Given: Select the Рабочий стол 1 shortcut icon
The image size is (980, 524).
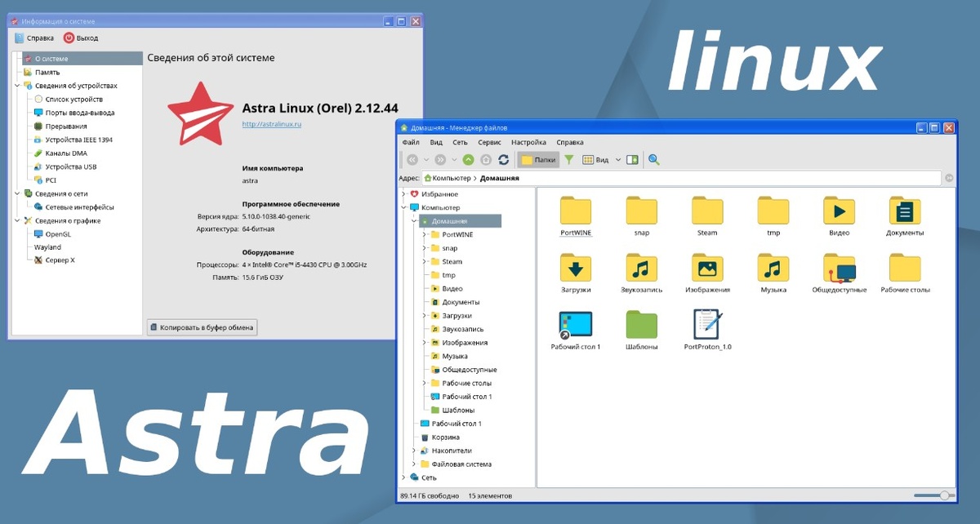Looking at the screenshot, I should [x=576, y=325].
